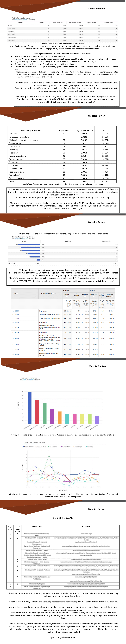Click the help icon next to Age header

17,294
